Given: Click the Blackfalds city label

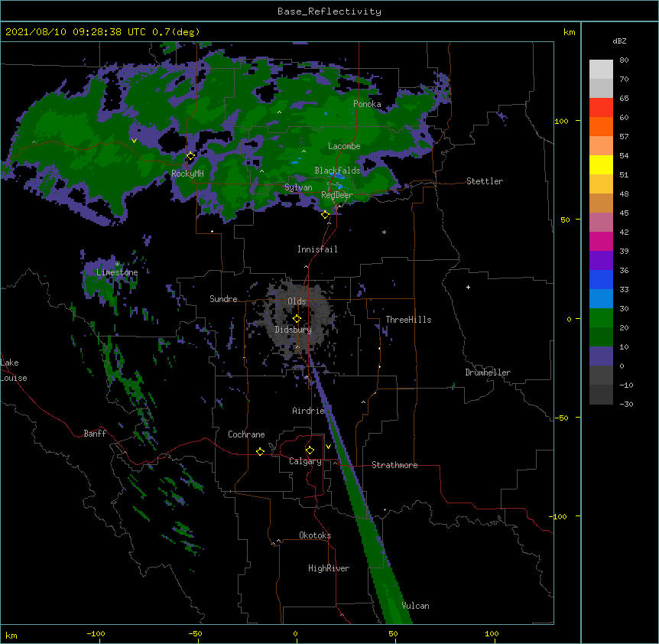Looking at the screenshot, I should pos(337,171).
